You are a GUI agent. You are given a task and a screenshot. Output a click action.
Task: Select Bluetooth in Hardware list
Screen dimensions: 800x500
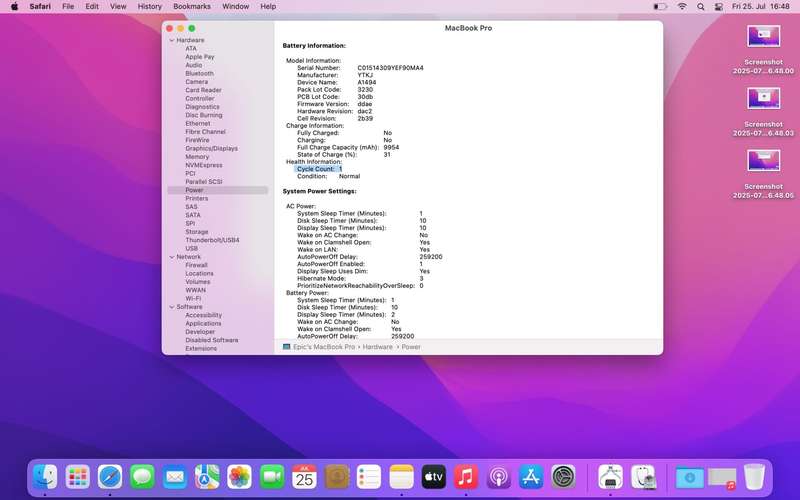199,73
